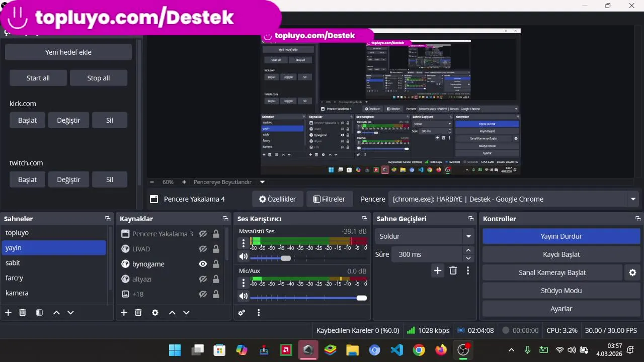Image resolution: width=644 pixels, height=362 pixels.
Task: Zoom out the preview with minus icon
Action: click(152, 182)
